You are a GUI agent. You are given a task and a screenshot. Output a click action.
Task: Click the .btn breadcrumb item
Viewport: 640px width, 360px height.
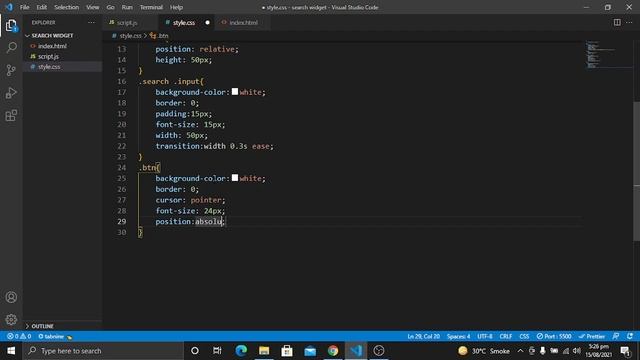point(160,36)
